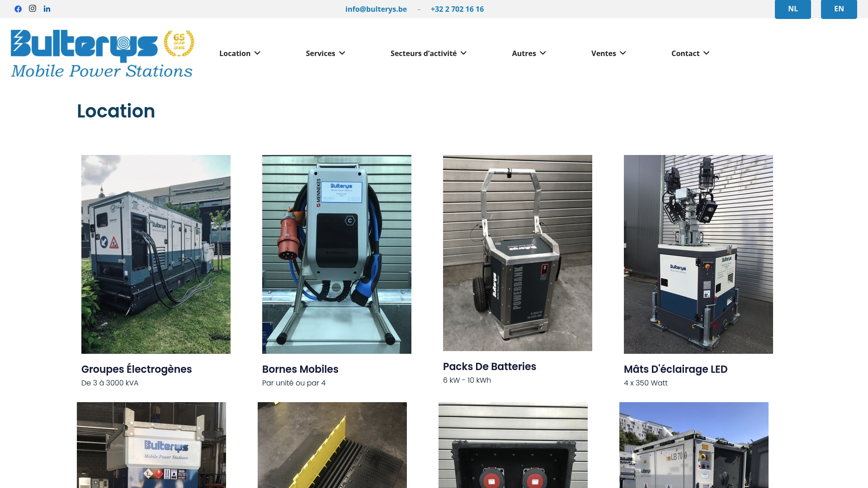Image resolution: width=868 pixels, height=488 pixels.
Task: Open the Packs De Batteries powerbank photo
Action: pos(518,253)
